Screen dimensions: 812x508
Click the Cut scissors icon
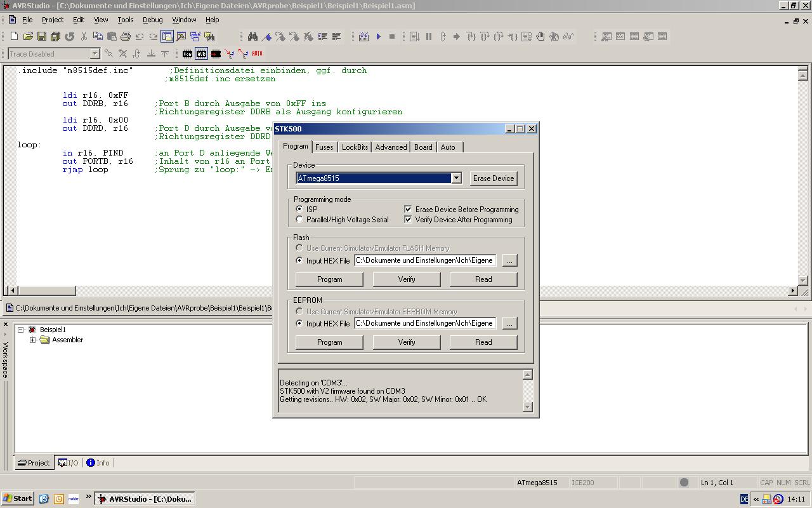[x=84, y=36]
